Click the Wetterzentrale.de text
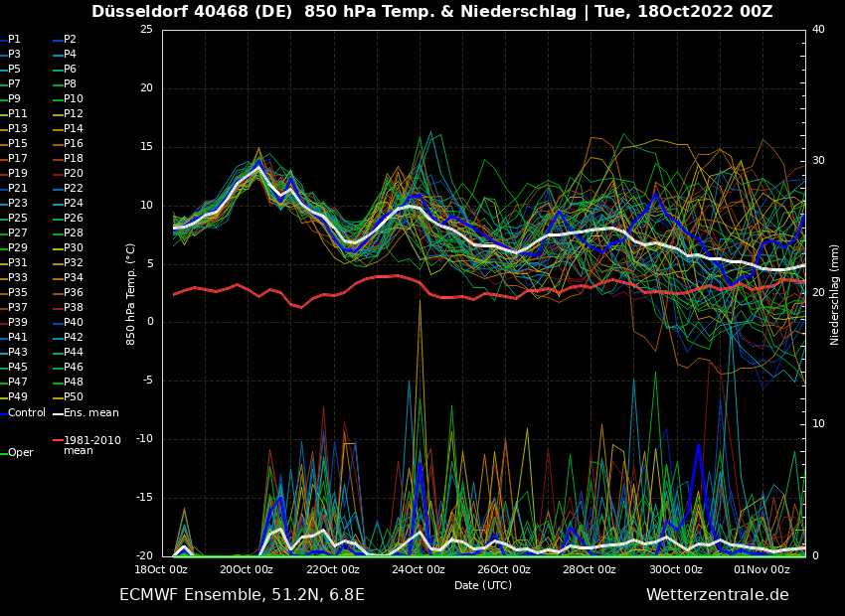Image resolution: width=845 pixels, height=616 pixels. [717, 595]
